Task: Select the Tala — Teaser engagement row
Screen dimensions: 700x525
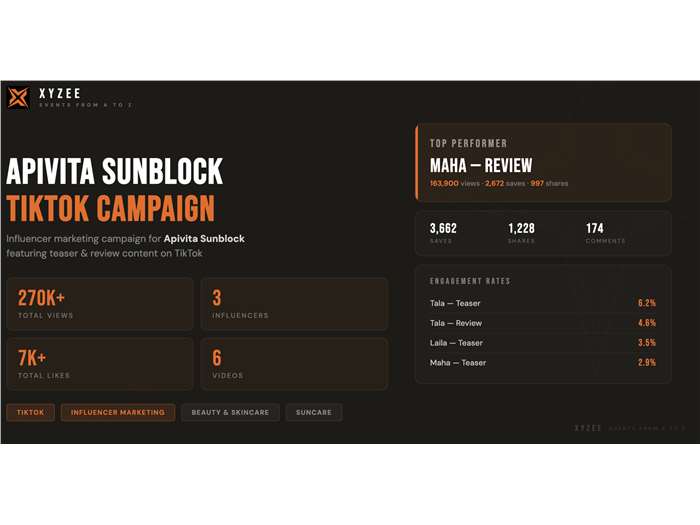Action: [543, 303]
